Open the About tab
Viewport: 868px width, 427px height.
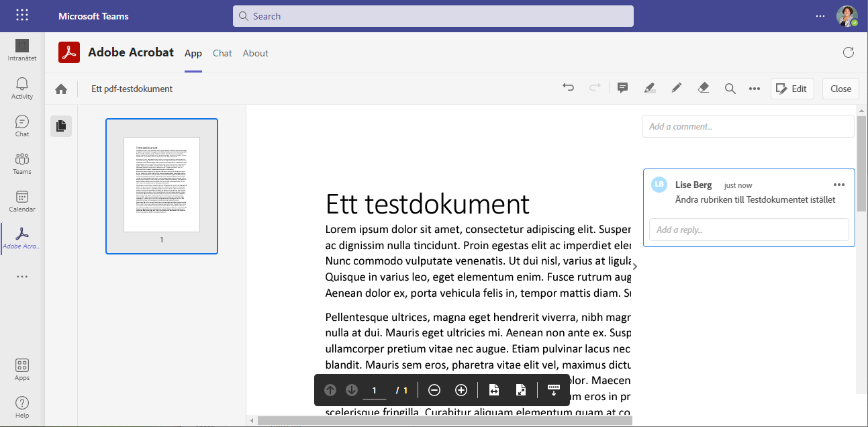coord(255,53)
